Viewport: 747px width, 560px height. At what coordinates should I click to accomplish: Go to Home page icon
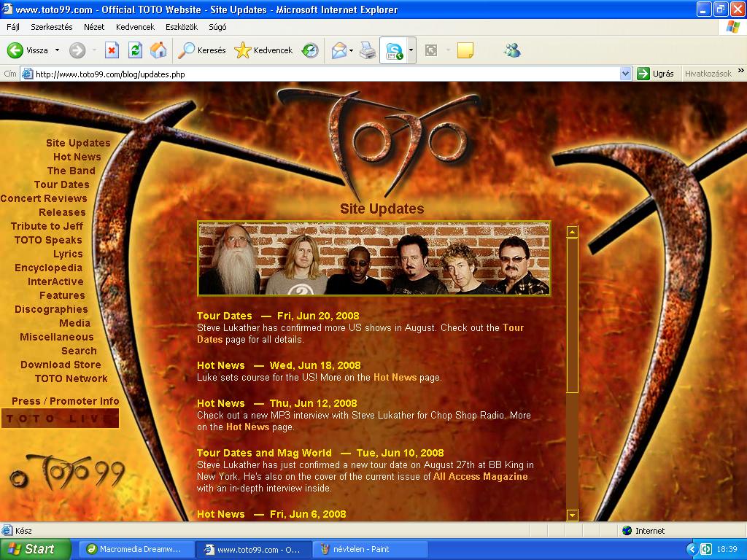pyautogui.click(x=158, y=50)
